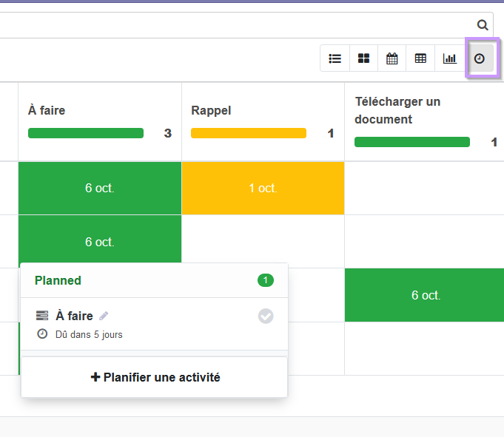Open the graph view
This screenshot has height=437, width=504.
pyautogui.click(x=449, y=58)
